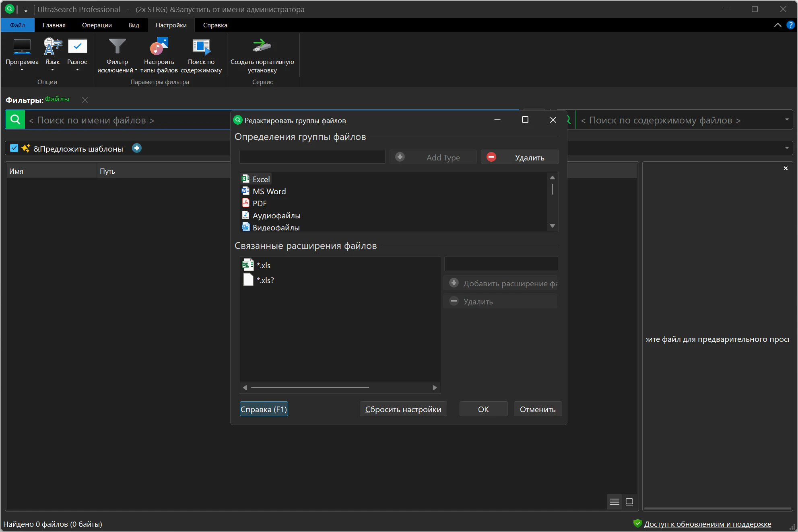Expand the templates bar dropdown arrow
Image resolution: width=798 pixels, height=532 pixels.
click(787, 148)
